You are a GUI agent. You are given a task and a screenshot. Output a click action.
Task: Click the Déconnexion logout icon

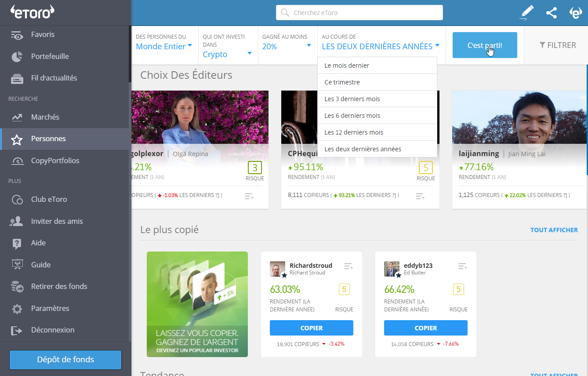point(17,330)
